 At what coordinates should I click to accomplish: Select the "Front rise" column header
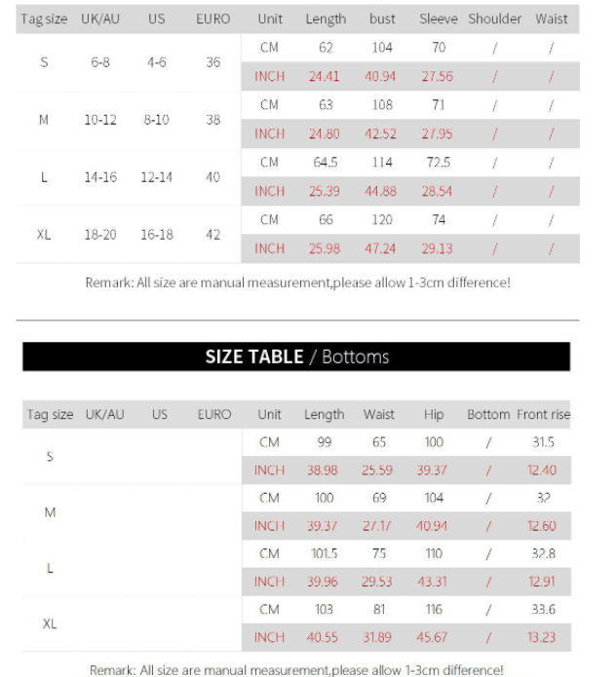(x=543, y=414)
